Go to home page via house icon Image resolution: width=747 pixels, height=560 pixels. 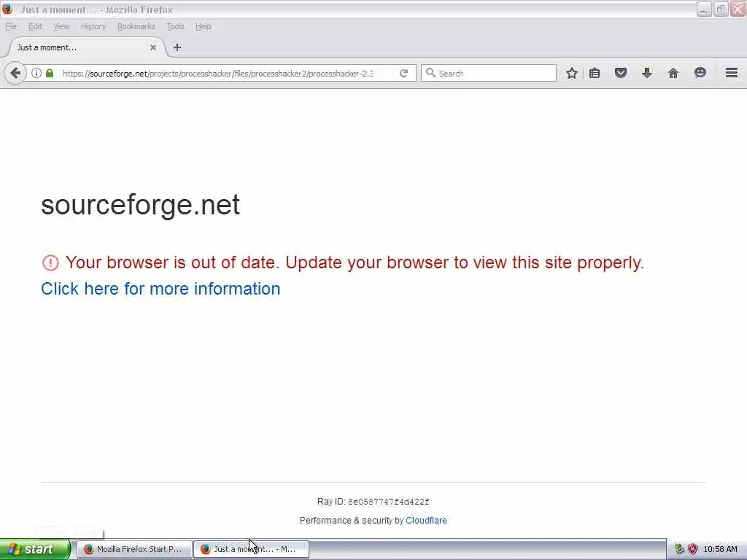(673, 74)
